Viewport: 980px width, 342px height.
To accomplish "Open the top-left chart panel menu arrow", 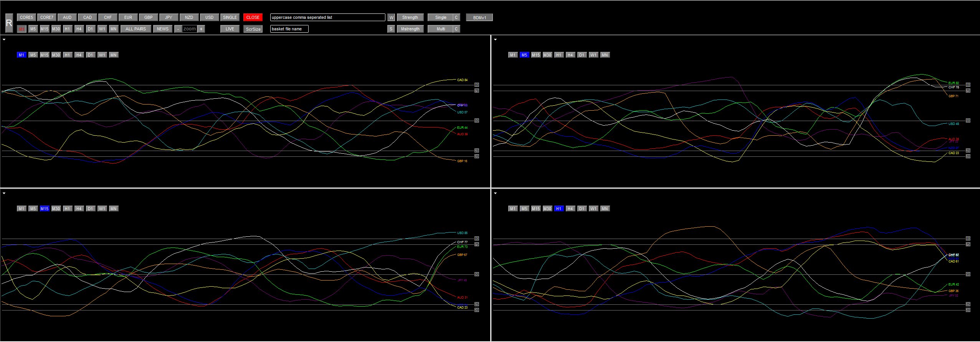I will [x=4, y=40].
